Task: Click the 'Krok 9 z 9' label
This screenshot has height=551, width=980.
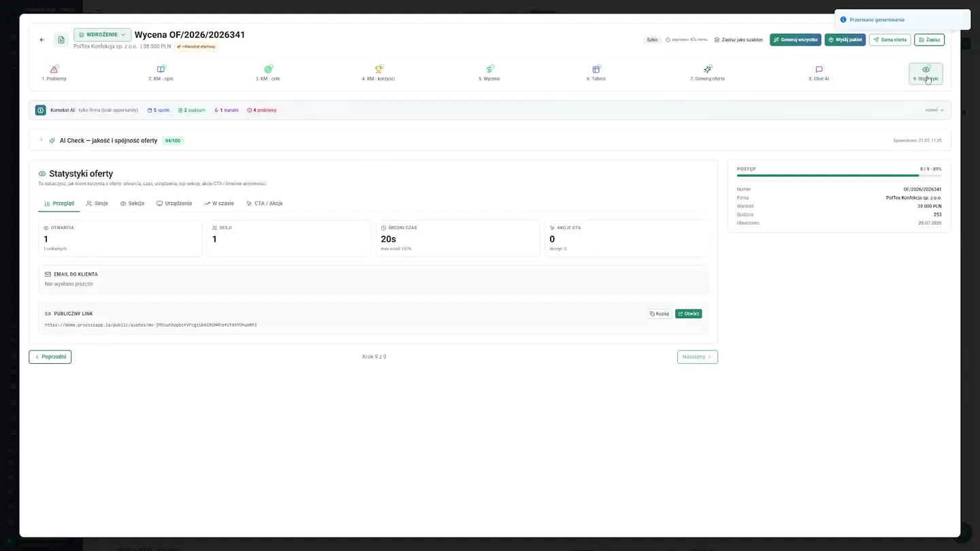Action: (374, 356)
